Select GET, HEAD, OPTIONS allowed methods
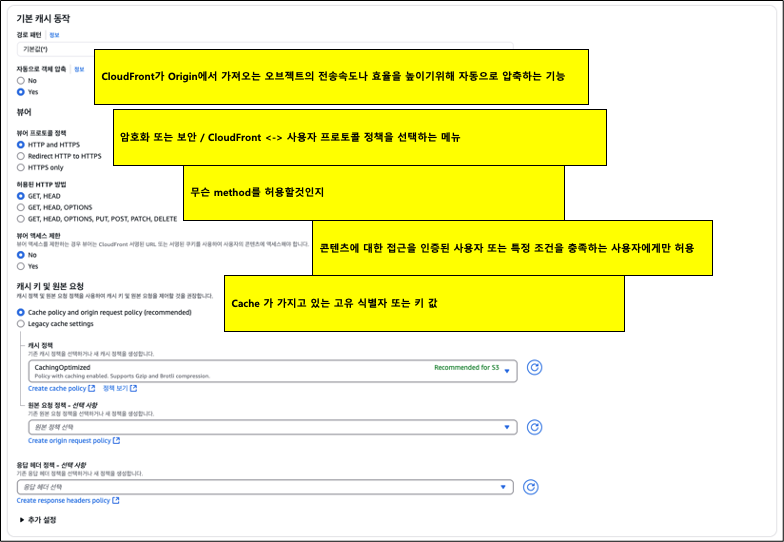The width and height of the screenshot is (784, 542). click(x=20, y=207)
